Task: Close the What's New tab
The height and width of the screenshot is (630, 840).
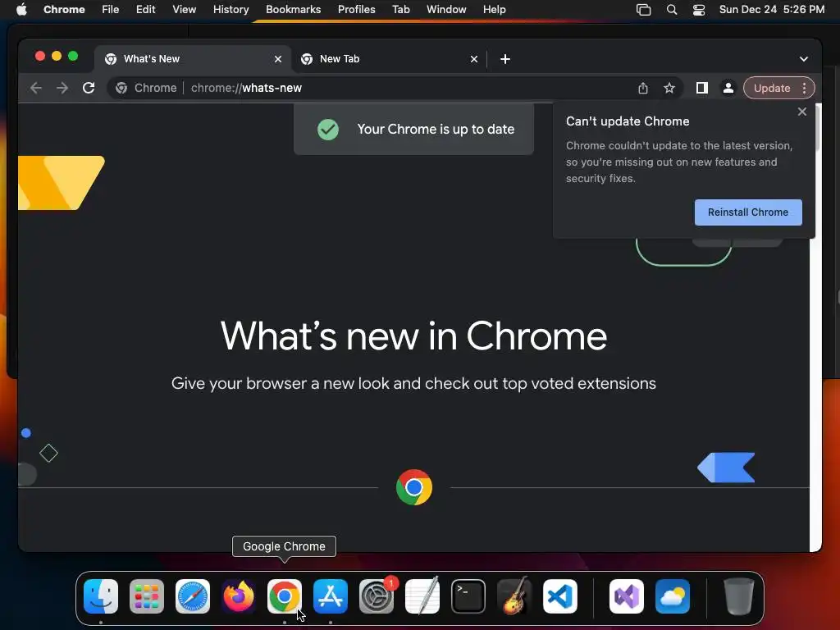Action: pos(277,59)
